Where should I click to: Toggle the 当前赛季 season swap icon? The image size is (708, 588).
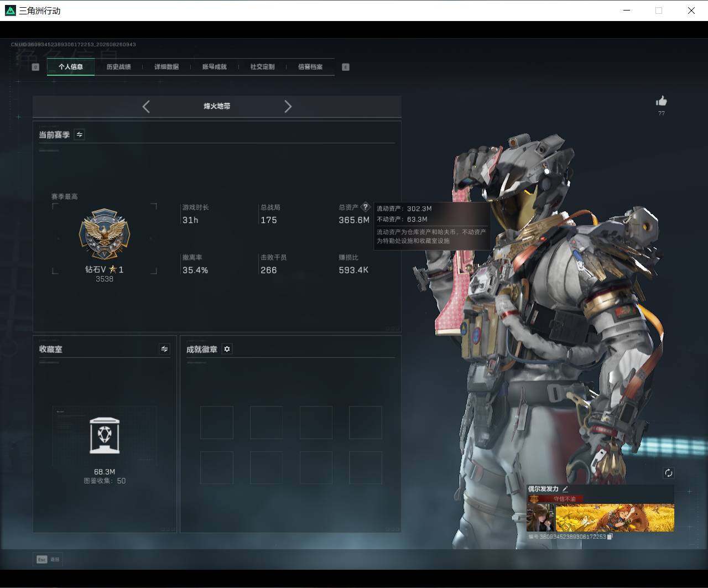tap(80, 134)
